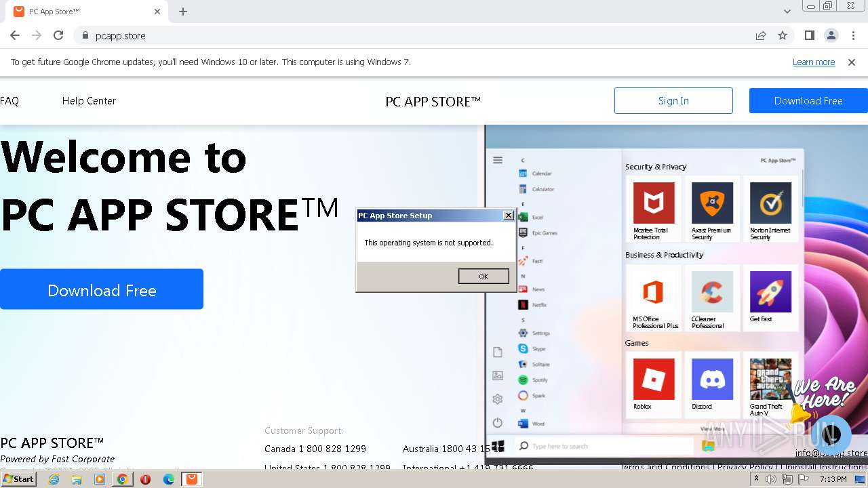Screen dimensions: 868x488
Task: Open a new browser tab
Action: pyautogui.click(x=183, y=12)
